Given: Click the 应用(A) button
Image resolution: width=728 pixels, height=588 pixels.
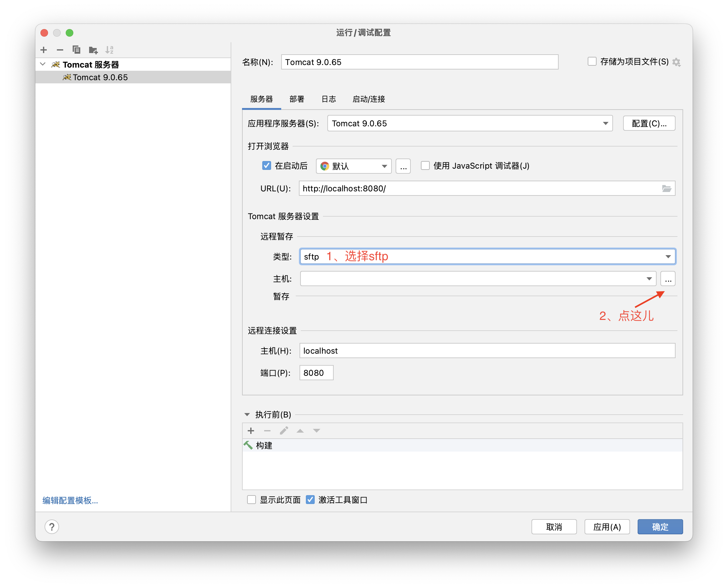Looking at the screenshot, I should tap(607, 527).
